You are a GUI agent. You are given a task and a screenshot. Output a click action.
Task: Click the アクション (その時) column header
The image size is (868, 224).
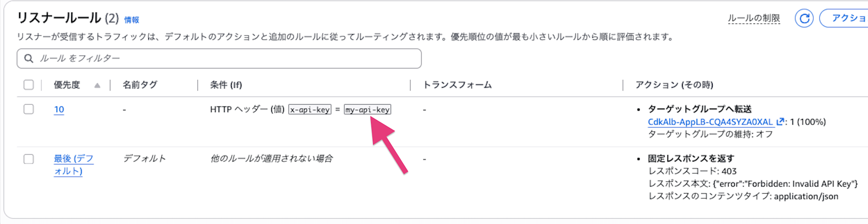tap(674, 85)
